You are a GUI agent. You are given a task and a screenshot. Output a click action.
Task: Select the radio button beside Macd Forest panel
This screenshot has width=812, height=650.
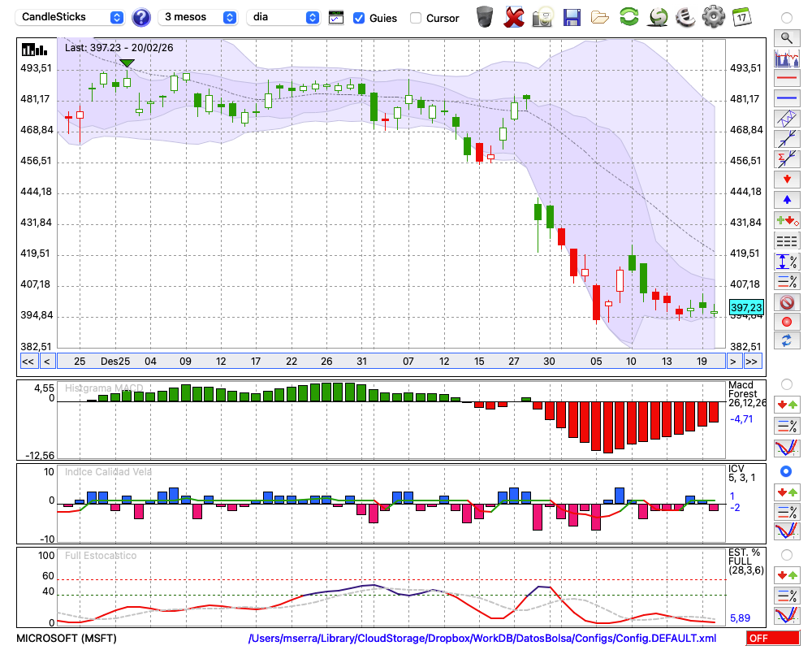(x=786, y=383)
